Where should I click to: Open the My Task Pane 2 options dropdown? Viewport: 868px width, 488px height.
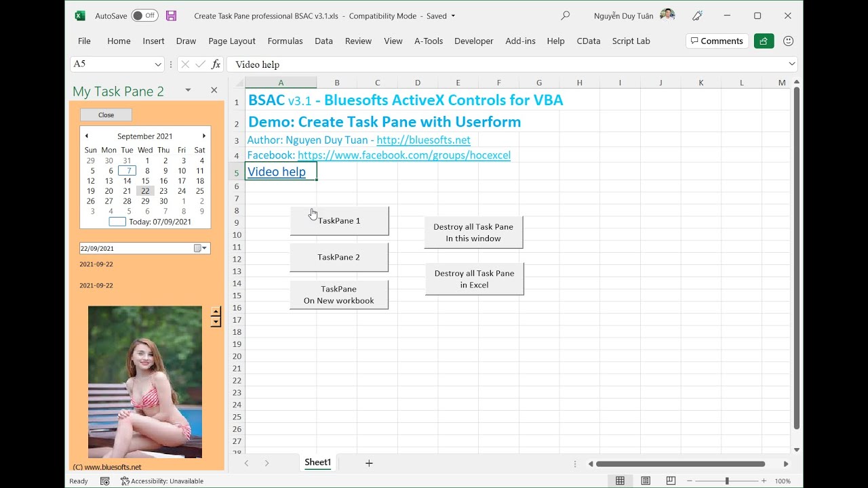[188, 90]
